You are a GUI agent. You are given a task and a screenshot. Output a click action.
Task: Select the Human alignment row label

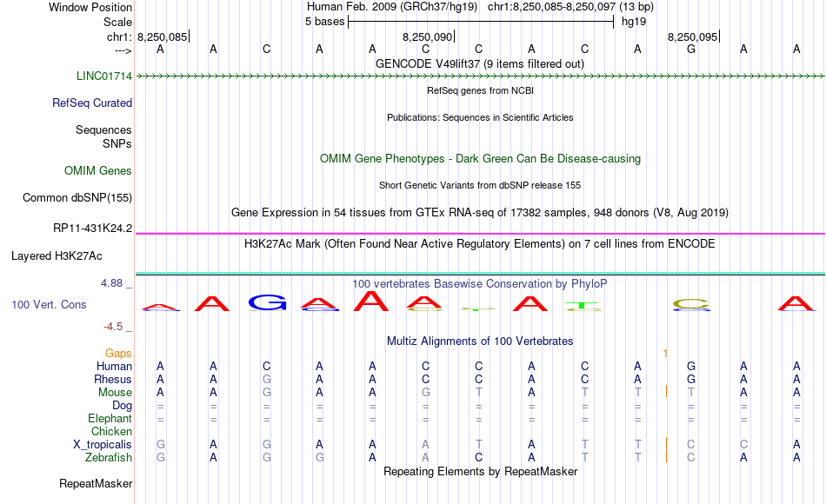point(114,366)
